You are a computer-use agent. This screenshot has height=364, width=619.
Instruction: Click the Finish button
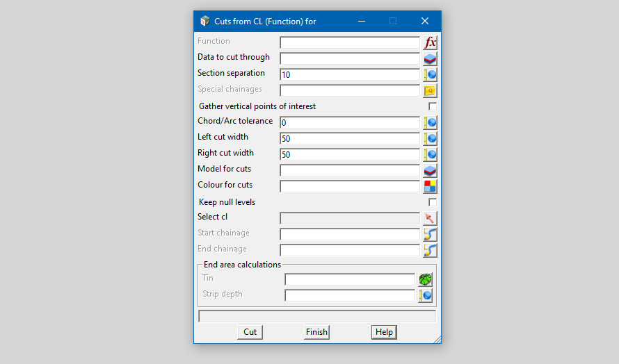(x=316, y=332)
